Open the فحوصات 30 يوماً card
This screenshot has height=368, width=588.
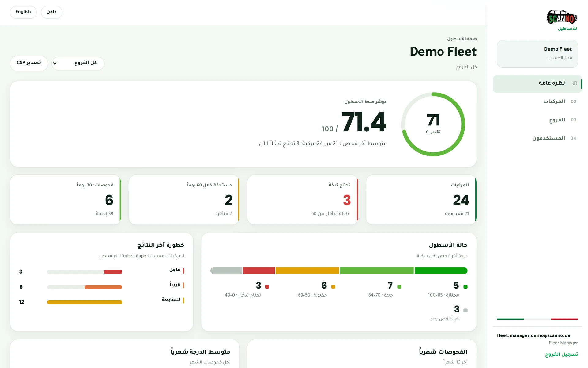point(66,200)
